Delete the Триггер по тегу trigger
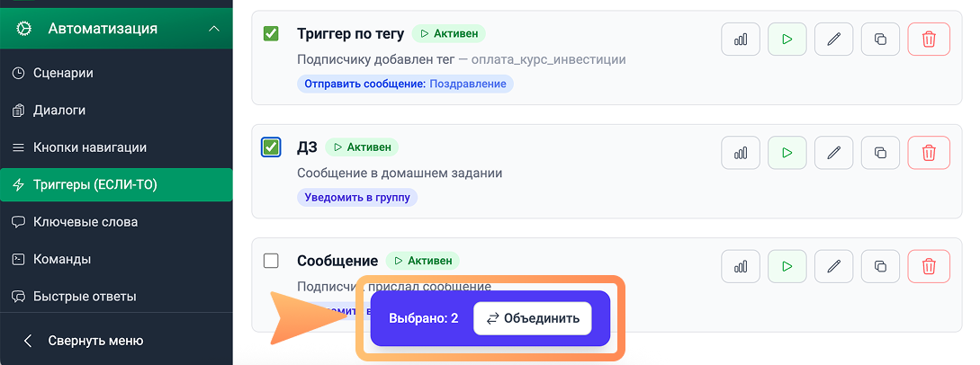 click(929, 40)
